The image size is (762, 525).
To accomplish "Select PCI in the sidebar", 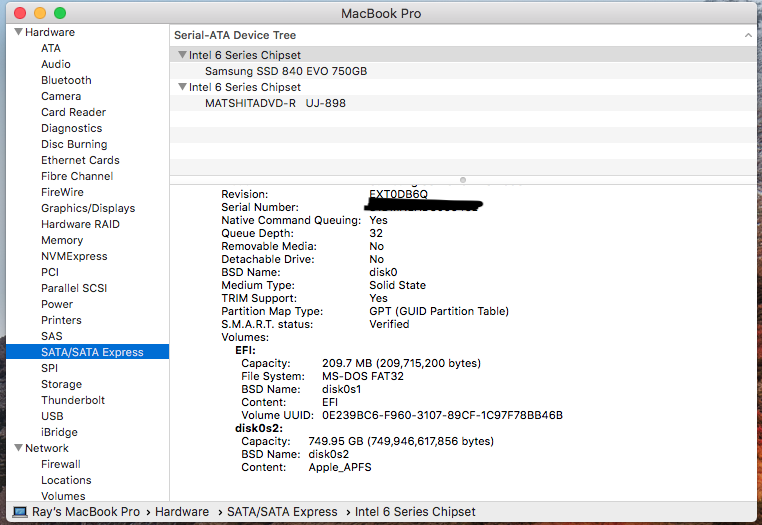I will click(x=50, y=272).
